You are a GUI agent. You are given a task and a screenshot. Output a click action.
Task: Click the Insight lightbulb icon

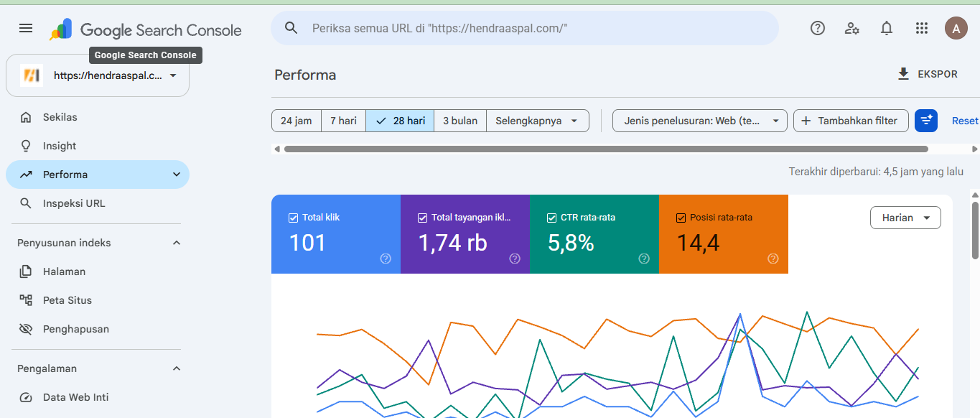coord(26,146)
